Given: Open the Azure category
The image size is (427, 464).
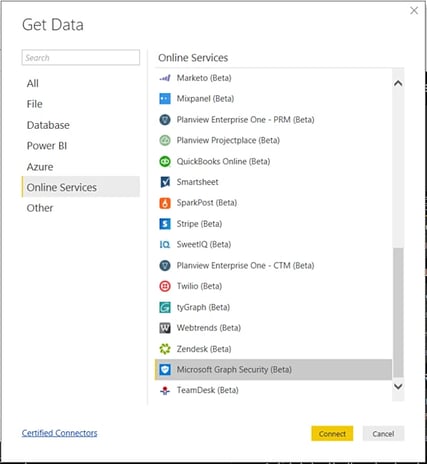Looking at the screenshot, I should coord(40,167).
